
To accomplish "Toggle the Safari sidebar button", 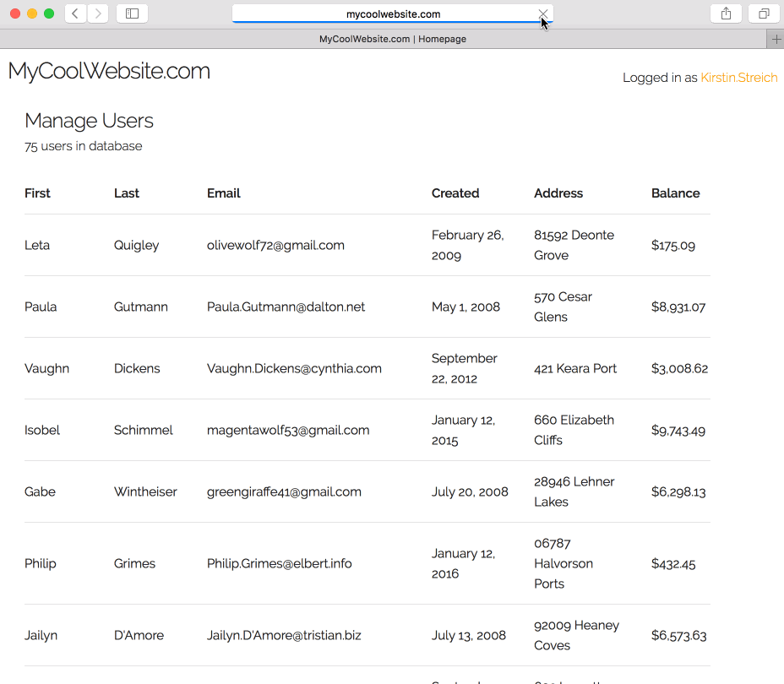I will 132,14.
